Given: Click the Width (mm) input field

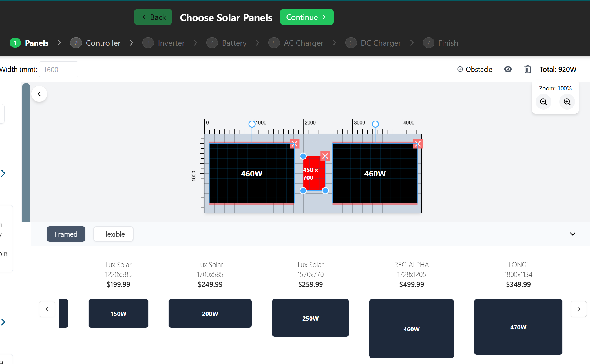Looking at the screenshot, I should pyautogui.click(x=58, y=70).
